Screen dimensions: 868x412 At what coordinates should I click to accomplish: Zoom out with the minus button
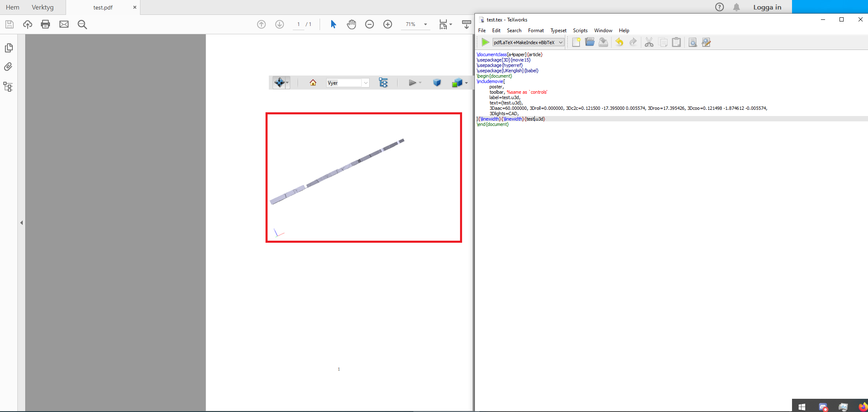click(x=370, y=24)
